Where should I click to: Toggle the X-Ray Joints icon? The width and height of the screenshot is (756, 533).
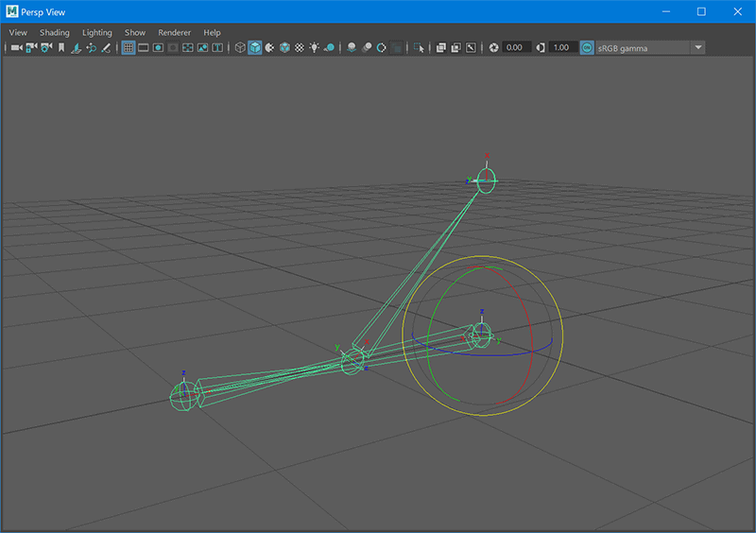coord(471,47)
